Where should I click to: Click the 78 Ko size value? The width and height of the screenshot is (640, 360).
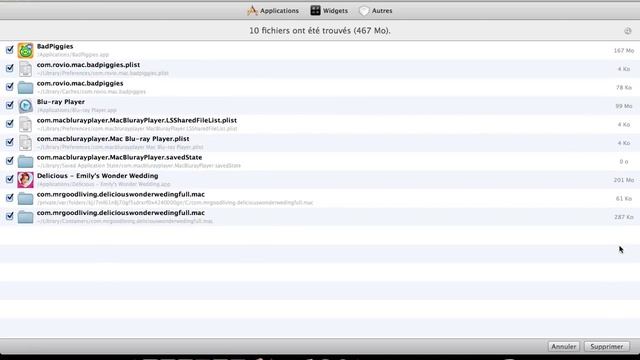pos(624,87)
